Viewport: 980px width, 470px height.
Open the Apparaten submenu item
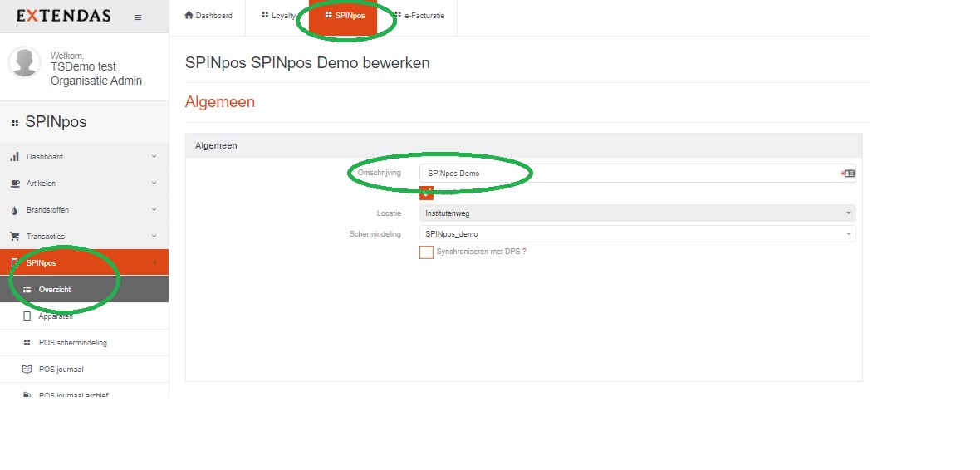85,316
